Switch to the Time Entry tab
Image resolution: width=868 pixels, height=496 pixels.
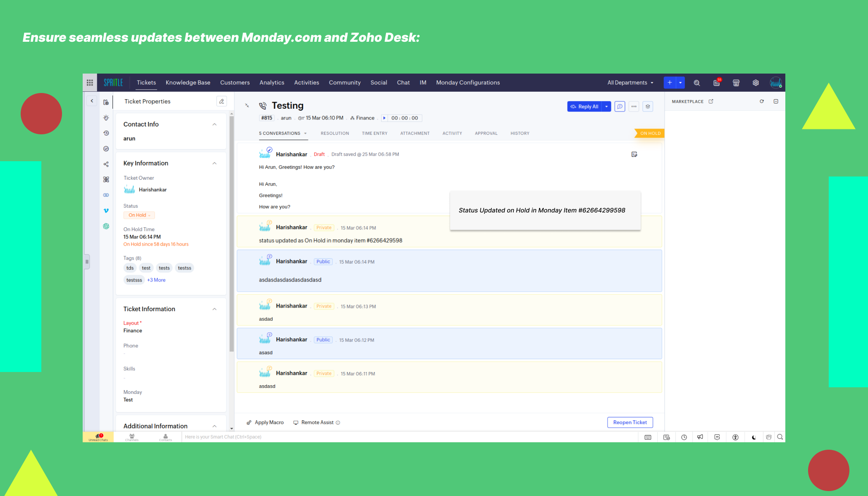(x=374, y=134)
